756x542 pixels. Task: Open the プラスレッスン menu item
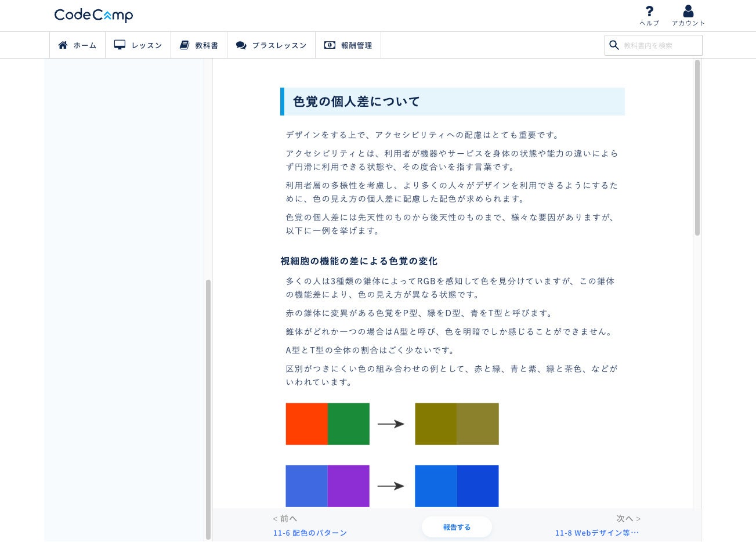click(271, 45)
